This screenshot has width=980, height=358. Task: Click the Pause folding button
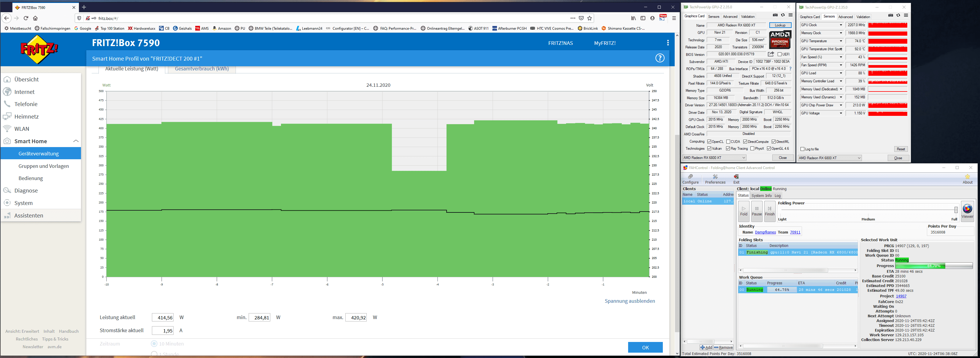tap(757, 210)
